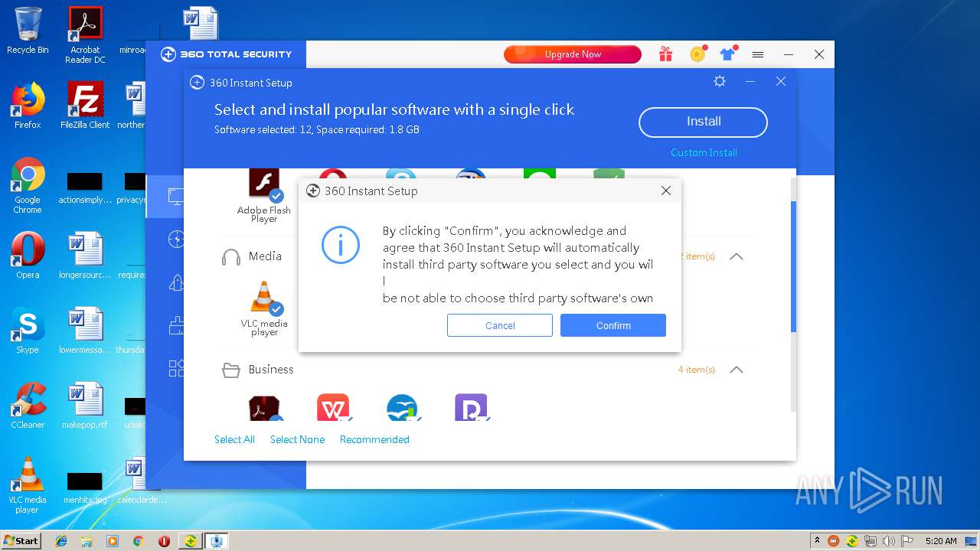980x551 pixels.
Task: Click the 5:20 AM clock
Action: [x=940, y=541]
